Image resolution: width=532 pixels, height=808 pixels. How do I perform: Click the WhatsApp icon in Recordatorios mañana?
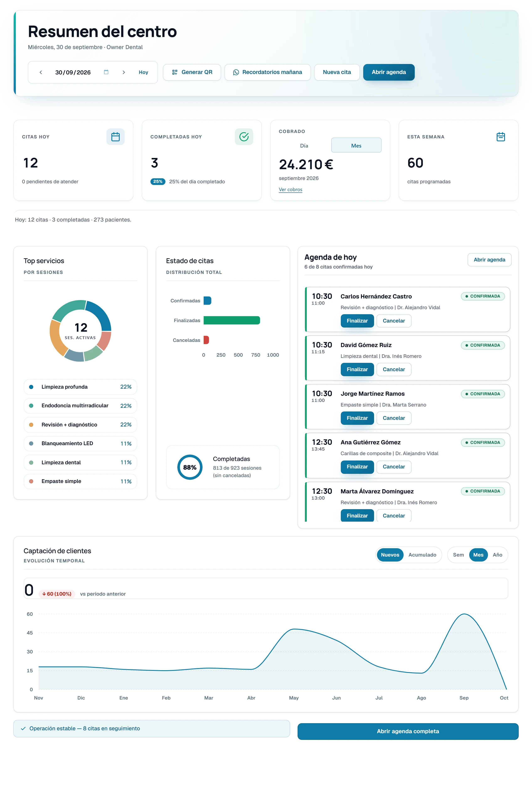point(236,72)
